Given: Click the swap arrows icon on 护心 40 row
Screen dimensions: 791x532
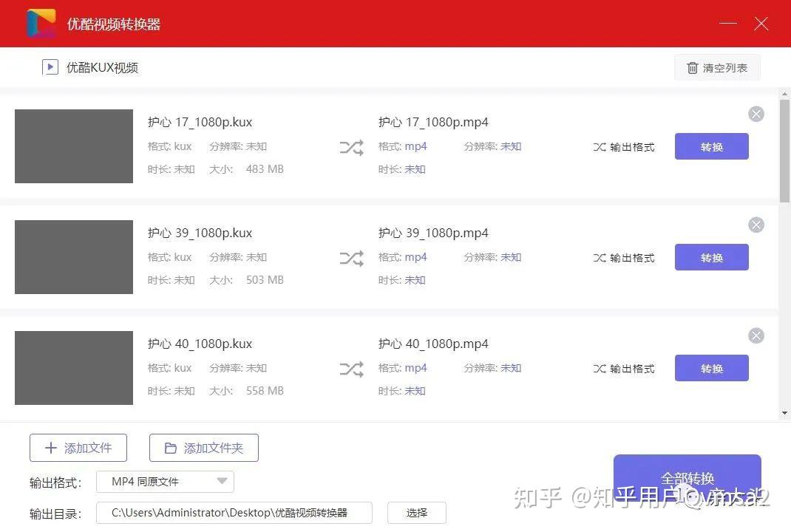Looking at the screenshot, I should (350, 368).
